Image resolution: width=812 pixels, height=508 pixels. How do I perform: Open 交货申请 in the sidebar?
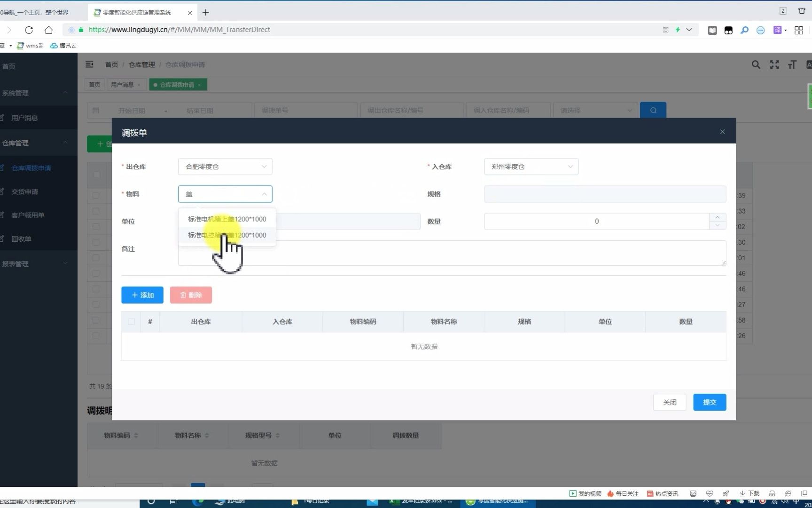pyautogui.click(x=39, y=191)
